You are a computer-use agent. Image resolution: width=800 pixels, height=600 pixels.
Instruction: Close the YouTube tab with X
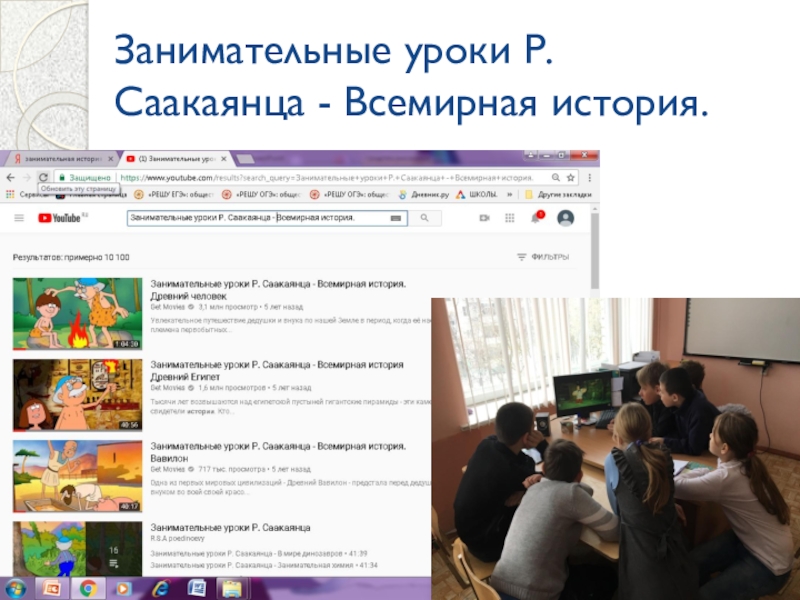click(x=223, y=159)
